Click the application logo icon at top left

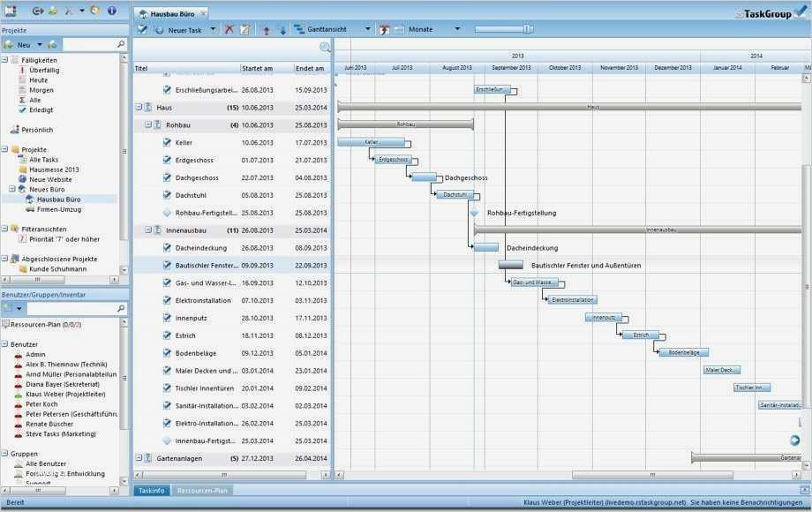tap(11, 11)
